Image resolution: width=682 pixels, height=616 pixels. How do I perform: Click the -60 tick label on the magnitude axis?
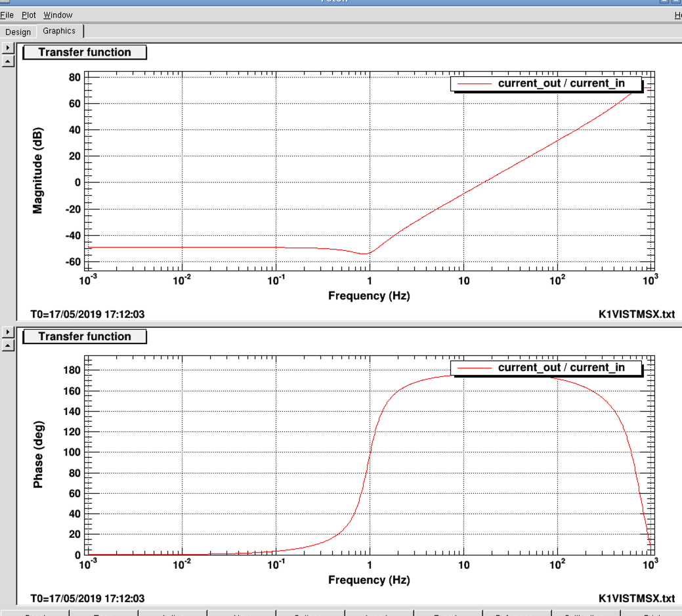(73, 262)
